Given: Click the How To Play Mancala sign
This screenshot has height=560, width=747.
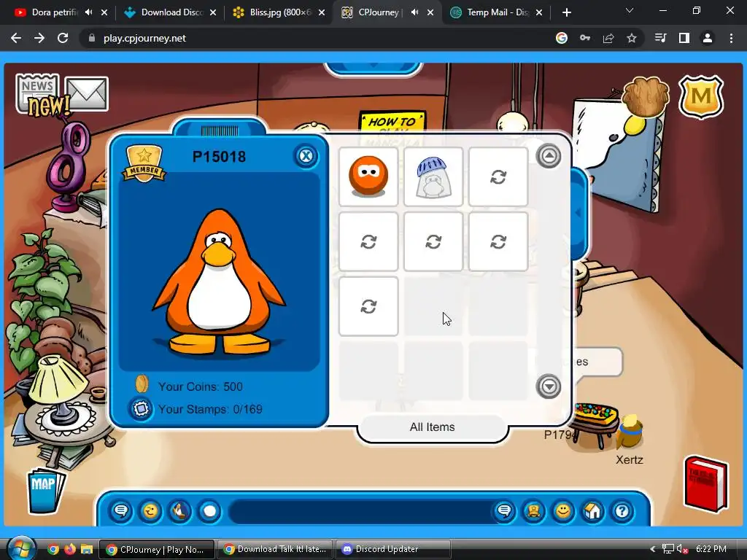Looking at the screenshot, I should pos(392,124).
